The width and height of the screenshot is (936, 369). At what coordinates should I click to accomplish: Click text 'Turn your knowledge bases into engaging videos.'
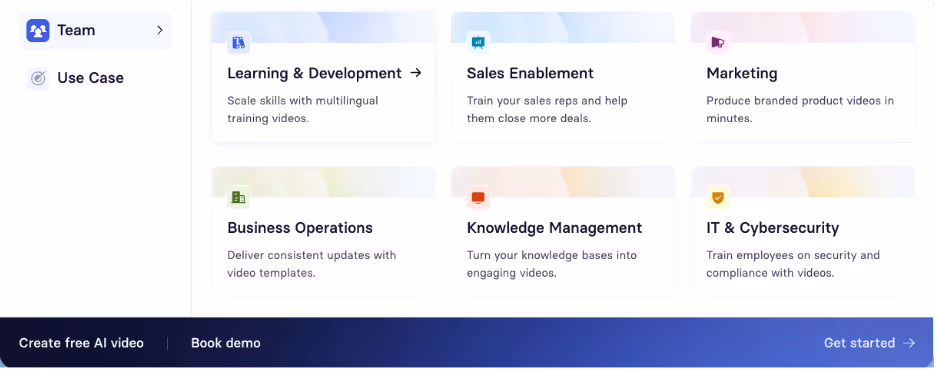552,264
